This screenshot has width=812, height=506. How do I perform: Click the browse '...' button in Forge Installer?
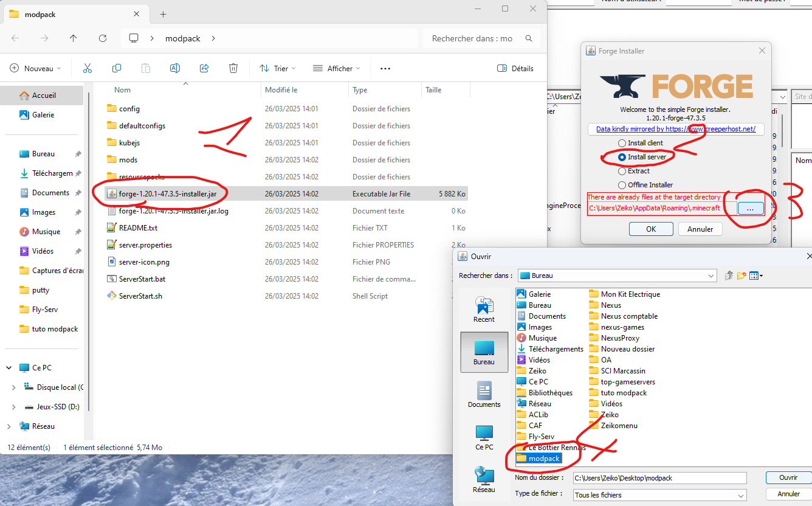coord(751,208)
